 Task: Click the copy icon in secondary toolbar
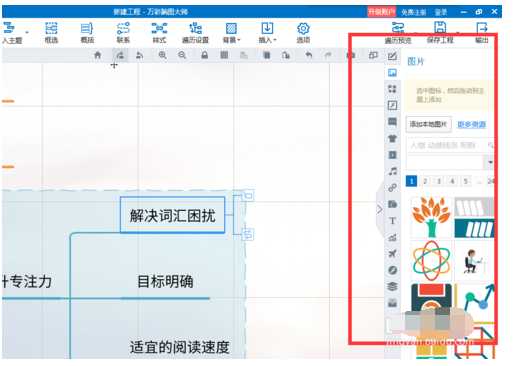click(266, 55)
